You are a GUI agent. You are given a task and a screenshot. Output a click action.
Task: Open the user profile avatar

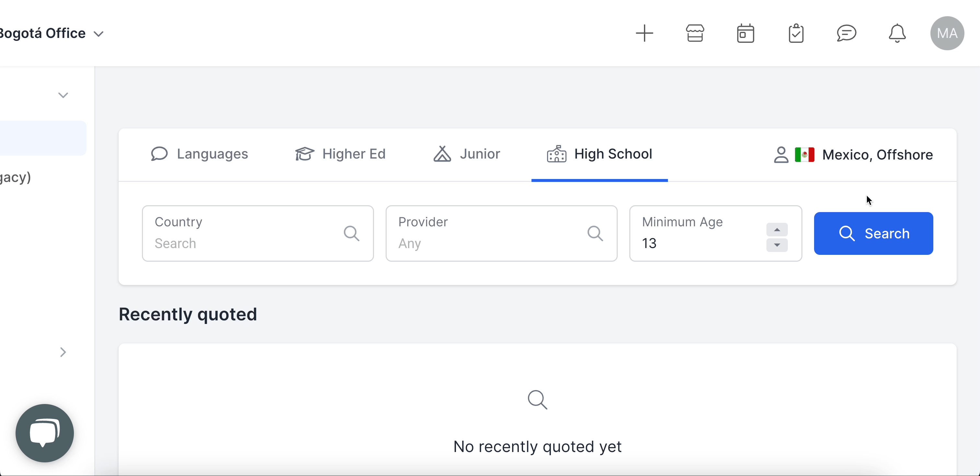coord(948,33)
